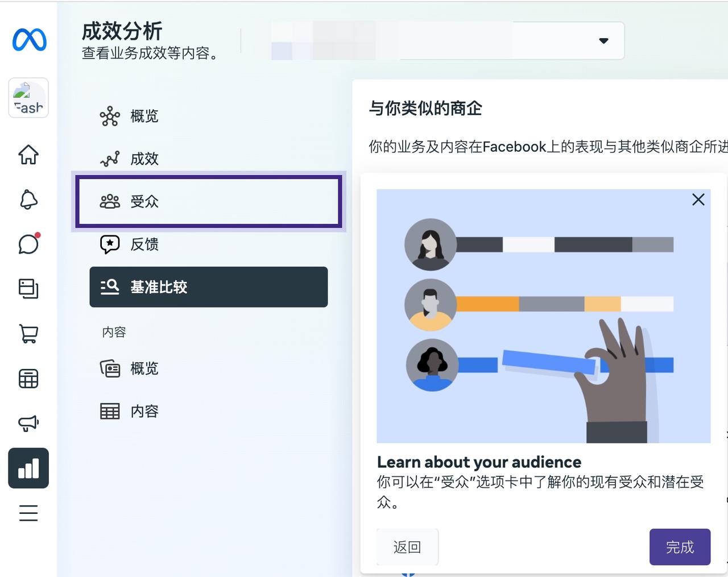
Task: Open inbox chat bubble icon
Action: (28, 244)
